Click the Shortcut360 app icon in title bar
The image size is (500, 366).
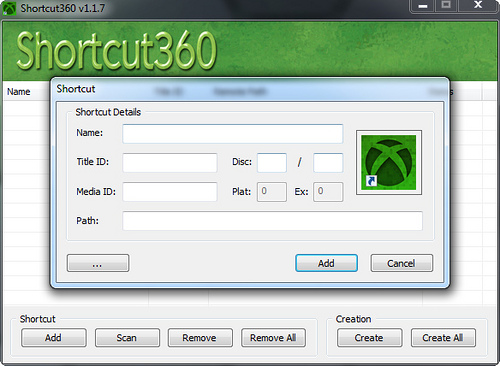pos(9,8)
